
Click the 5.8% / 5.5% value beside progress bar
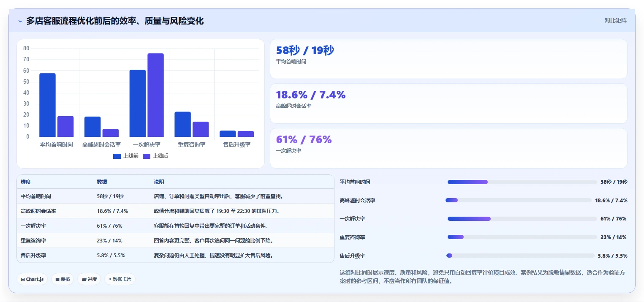[612, 256]
